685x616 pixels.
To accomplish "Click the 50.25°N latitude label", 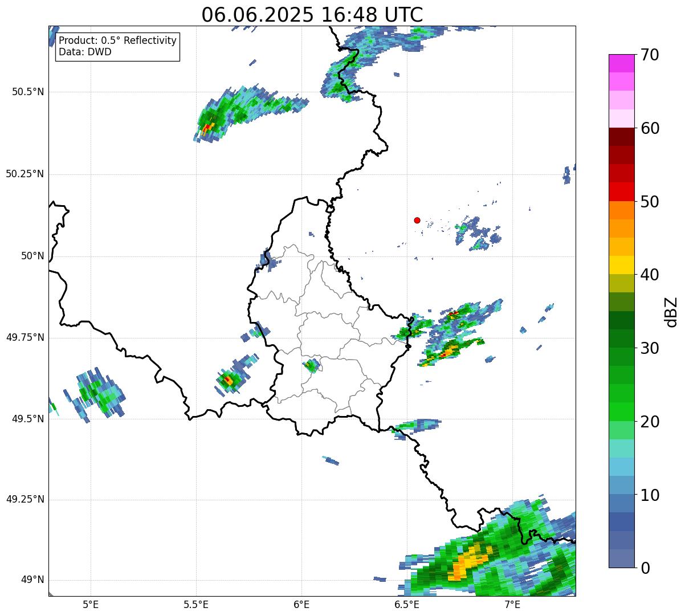I will (x=25, y=174).
